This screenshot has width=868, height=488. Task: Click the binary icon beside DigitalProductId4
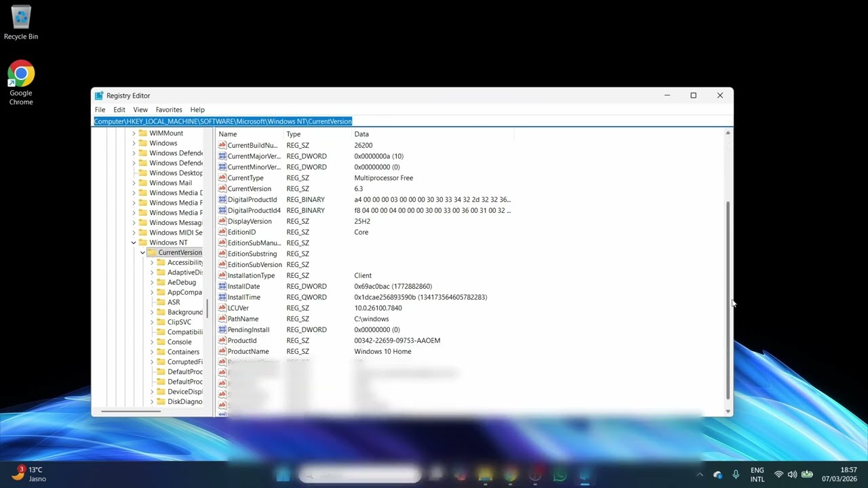pos(222,210)
